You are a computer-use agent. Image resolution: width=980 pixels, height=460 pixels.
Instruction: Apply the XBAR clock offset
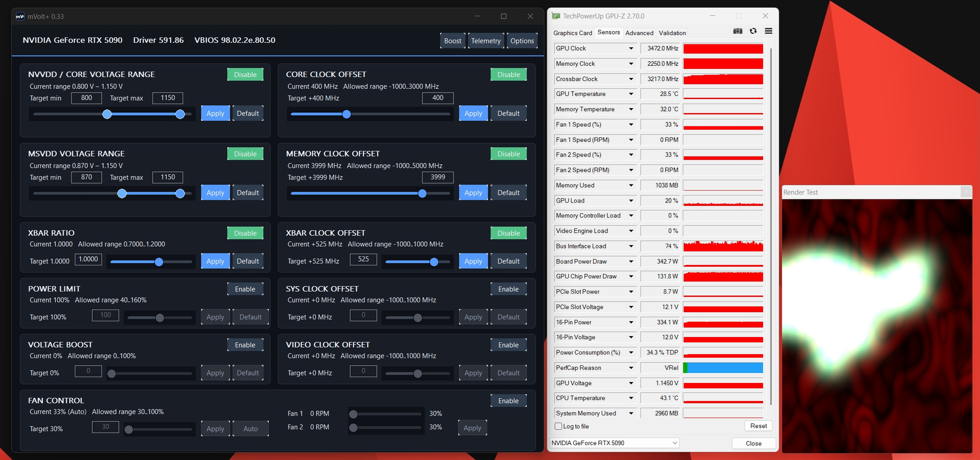click(473, 261)
